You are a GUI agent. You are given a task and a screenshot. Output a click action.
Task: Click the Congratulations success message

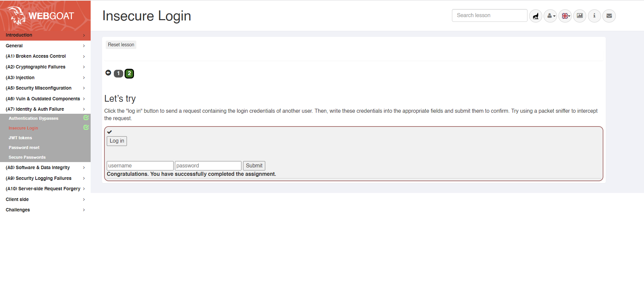(191, 174)
